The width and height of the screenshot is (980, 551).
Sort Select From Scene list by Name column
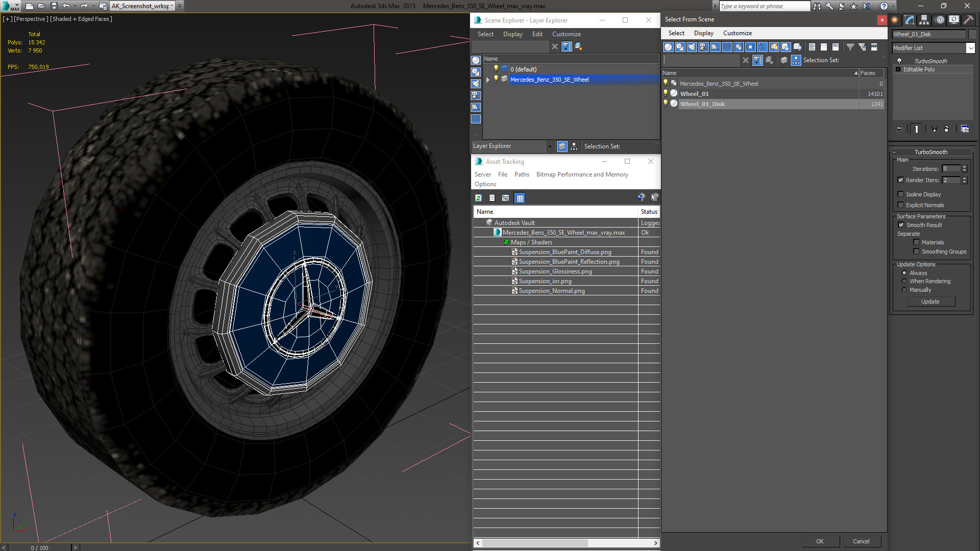[x=761, y=73]
